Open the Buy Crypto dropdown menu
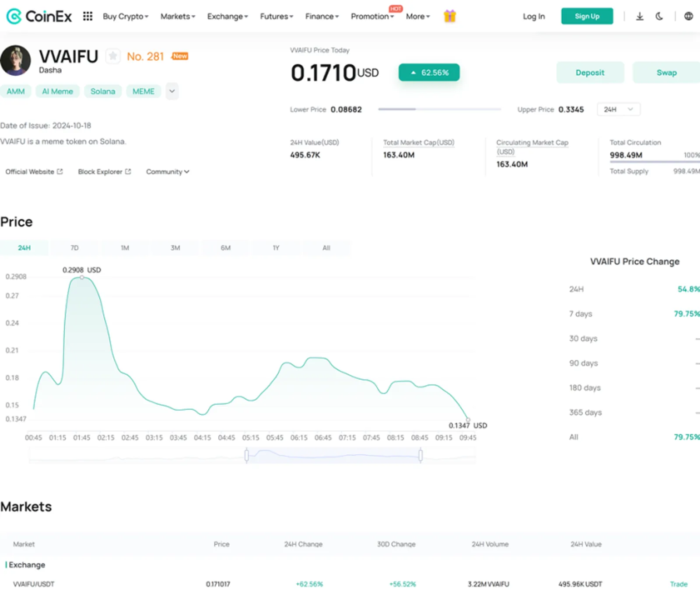Viewport: 700px width, 604px height. pyautogui.click(x=126, y=16)
